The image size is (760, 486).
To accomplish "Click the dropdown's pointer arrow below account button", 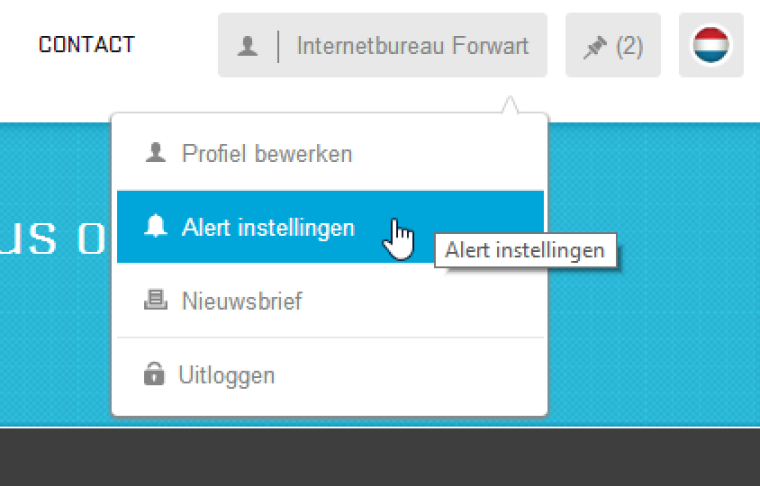I will (510, 105).
